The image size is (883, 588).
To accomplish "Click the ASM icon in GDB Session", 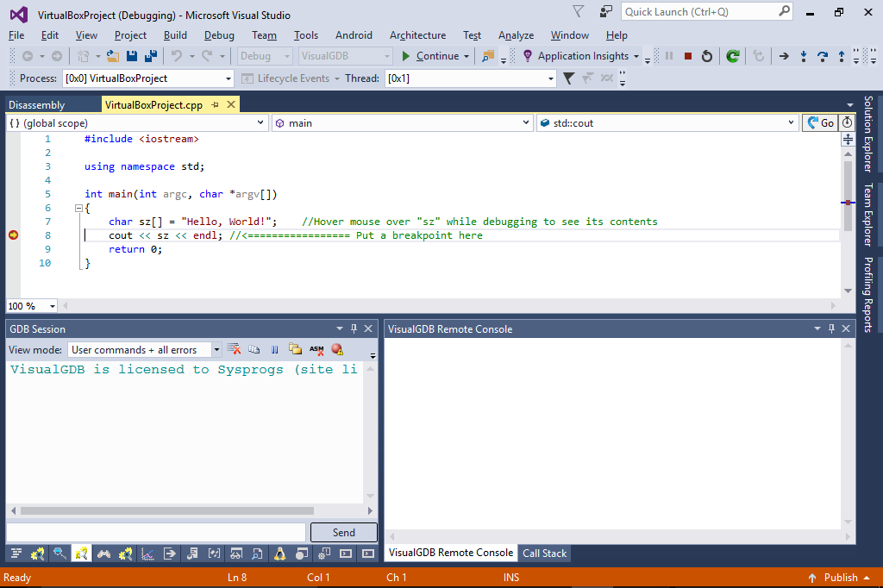I will [316, 349].
